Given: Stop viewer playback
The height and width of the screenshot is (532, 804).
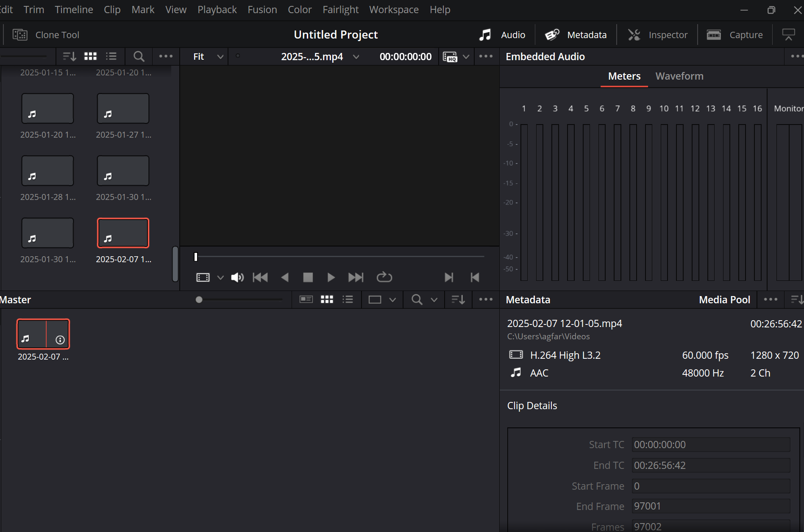Looking at the screenshot, I should coord(308,277).
